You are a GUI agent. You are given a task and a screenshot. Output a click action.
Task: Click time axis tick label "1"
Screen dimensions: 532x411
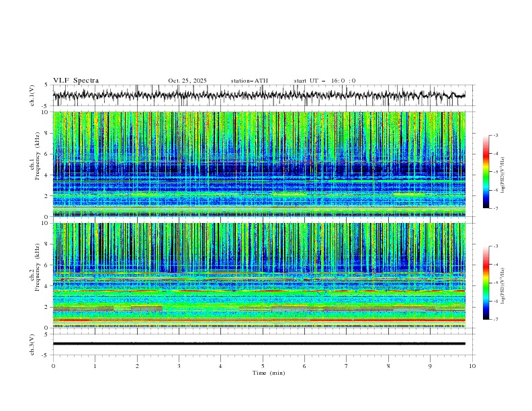tap(95, 366)
